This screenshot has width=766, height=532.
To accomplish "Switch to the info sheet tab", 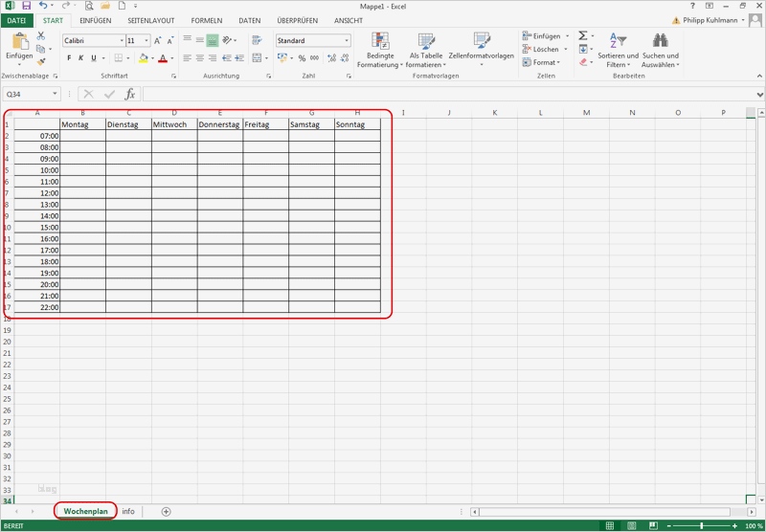I will 128,512.
